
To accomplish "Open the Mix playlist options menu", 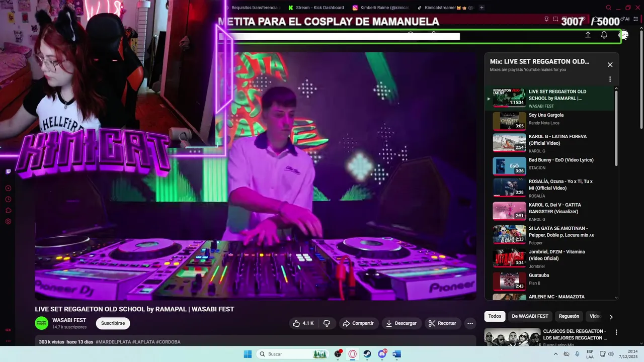I will (610, 79).
